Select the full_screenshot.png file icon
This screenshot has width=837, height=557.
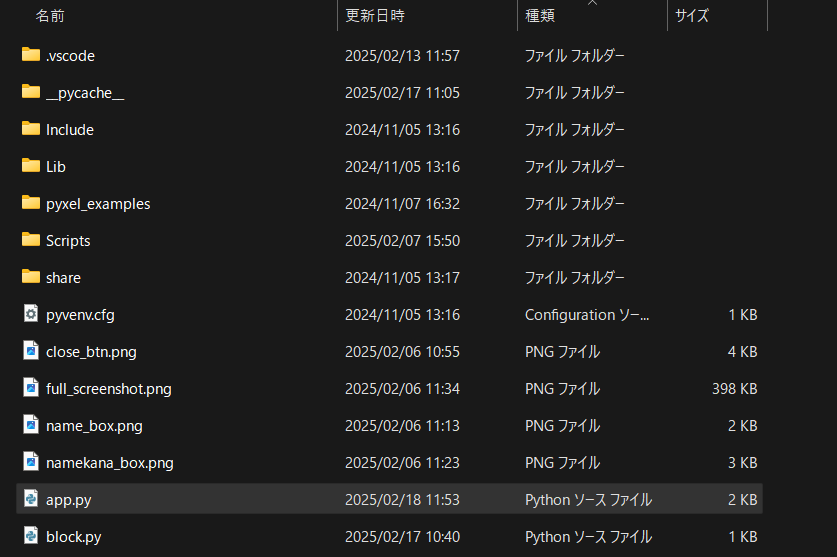pyautogui.click(x=30, y=388)
